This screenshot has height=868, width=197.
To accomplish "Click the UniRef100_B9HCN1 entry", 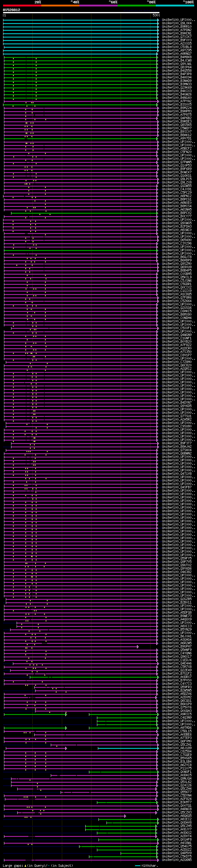I will tap(176, 33).
